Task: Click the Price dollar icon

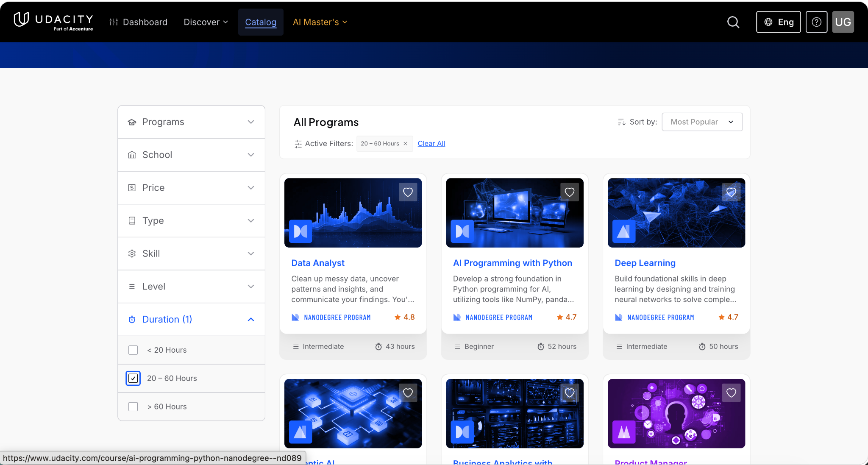Action: coord(132,188)
